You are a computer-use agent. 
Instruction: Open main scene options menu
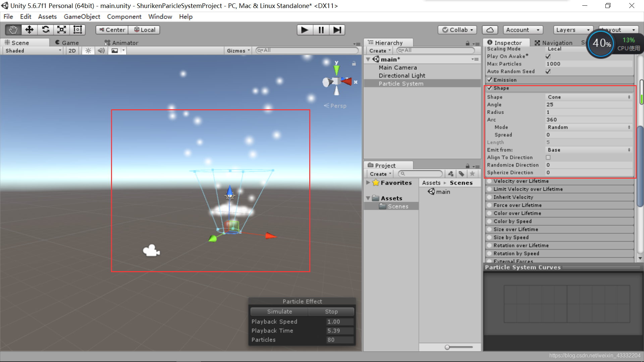coord(475,59)
